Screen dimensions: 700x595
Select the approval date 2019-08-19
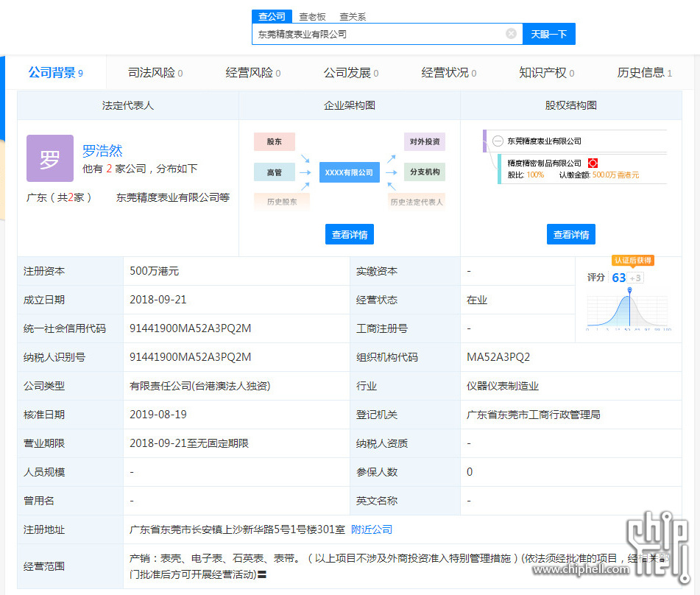click(158, 415)
